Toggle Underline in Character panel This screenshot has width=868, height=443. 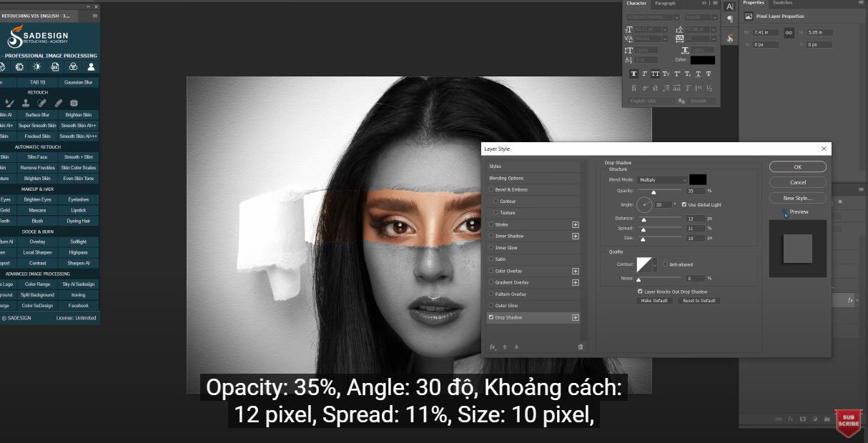click(x=698, y=74)
